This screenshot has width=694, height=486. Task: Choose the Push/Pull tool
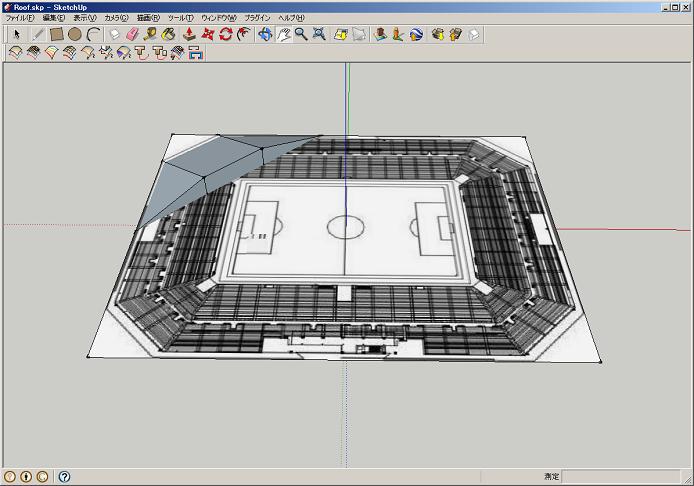pos(189,34)
